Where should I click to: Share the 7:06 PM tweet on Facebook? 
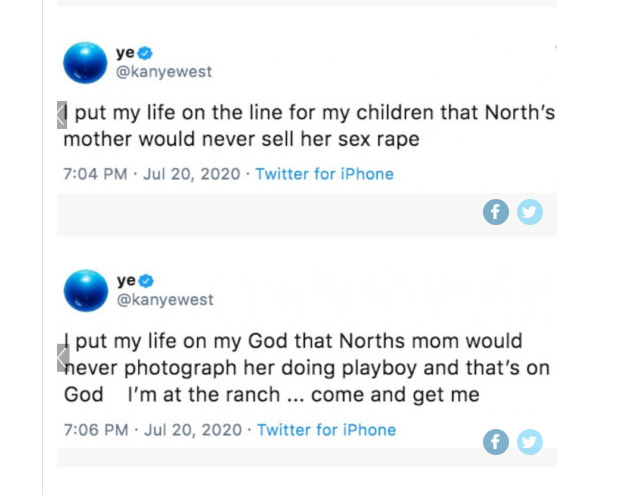(x=496, y=441)
